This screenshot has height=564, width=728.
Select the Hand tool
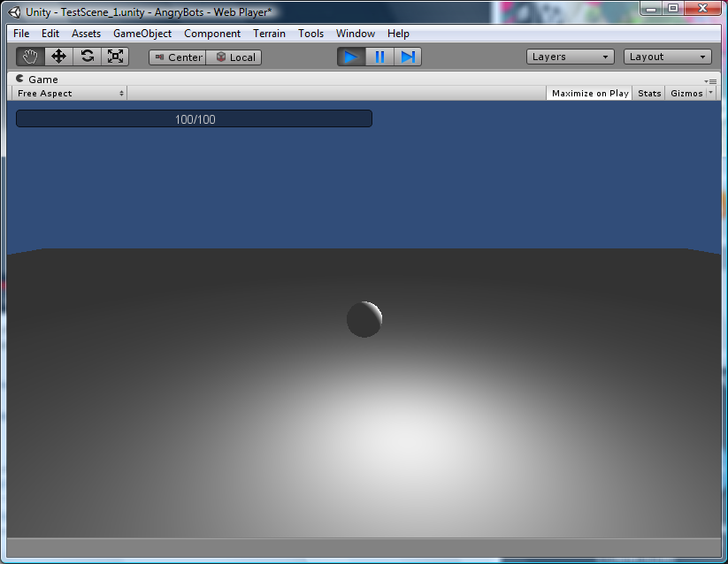point(30,57)
